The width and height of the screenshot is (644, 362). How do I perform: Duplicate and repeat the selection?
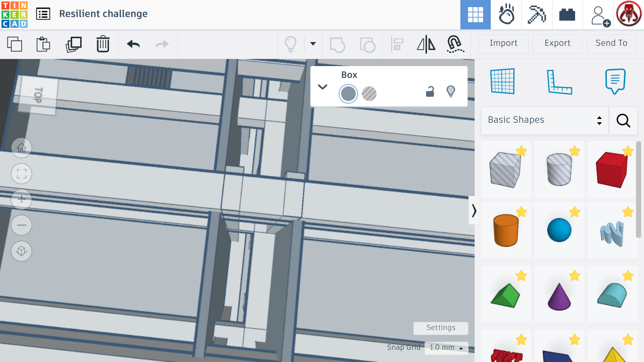pyautogui.click(x=74, y=44)
